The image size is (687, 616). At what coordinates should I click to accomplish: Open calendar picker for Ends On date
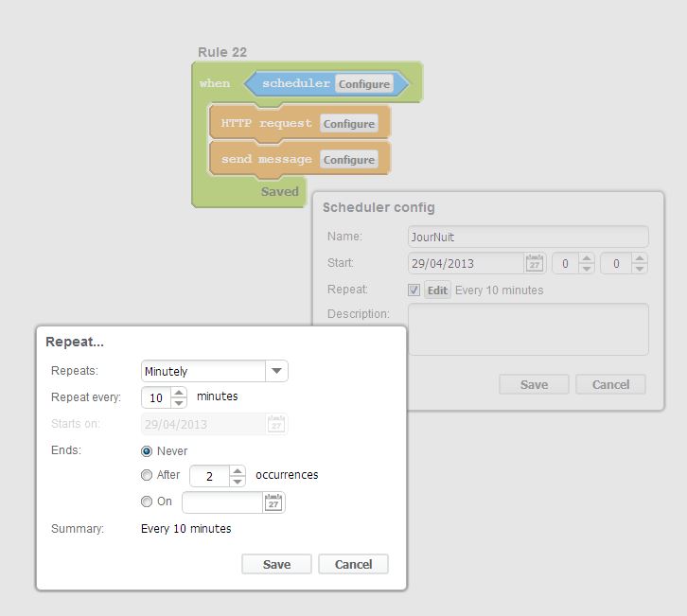pyautogui.click(x=273, y=502)
